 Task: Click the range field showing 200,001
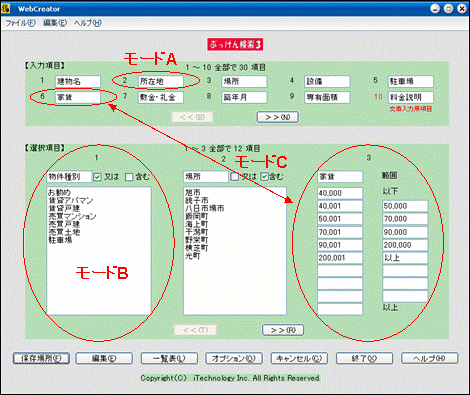point(340,258)
